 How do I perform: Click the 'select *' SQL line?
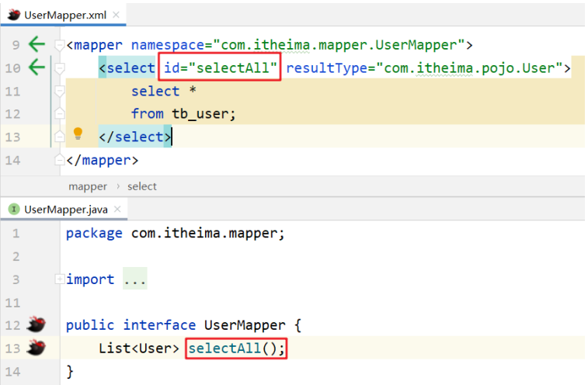(163, 91)
